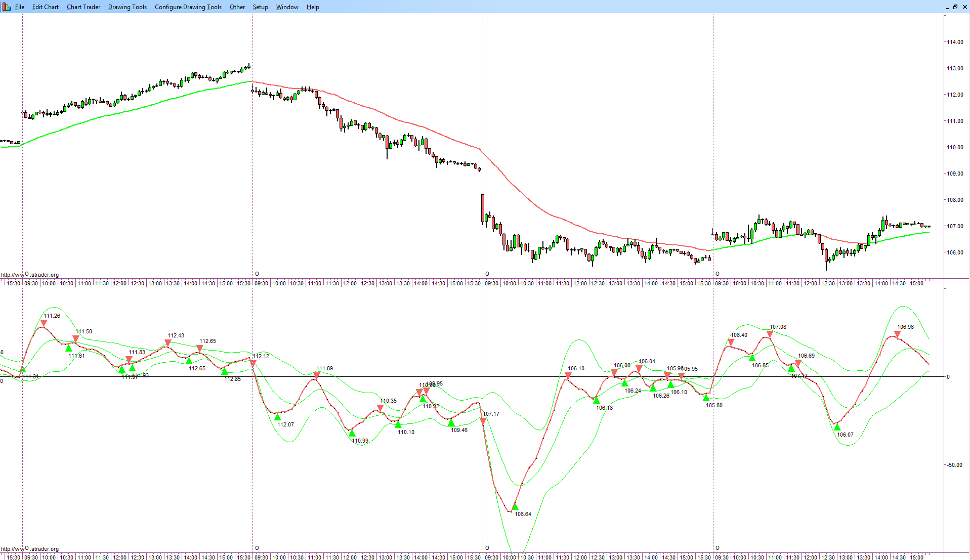
Task: Click the 106.24 signal price label
Action: 633,391
